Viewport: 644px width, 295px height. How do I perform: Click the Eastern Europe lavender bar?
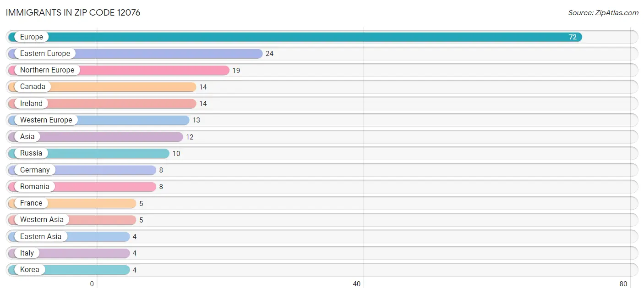click(x=136, y=54)
